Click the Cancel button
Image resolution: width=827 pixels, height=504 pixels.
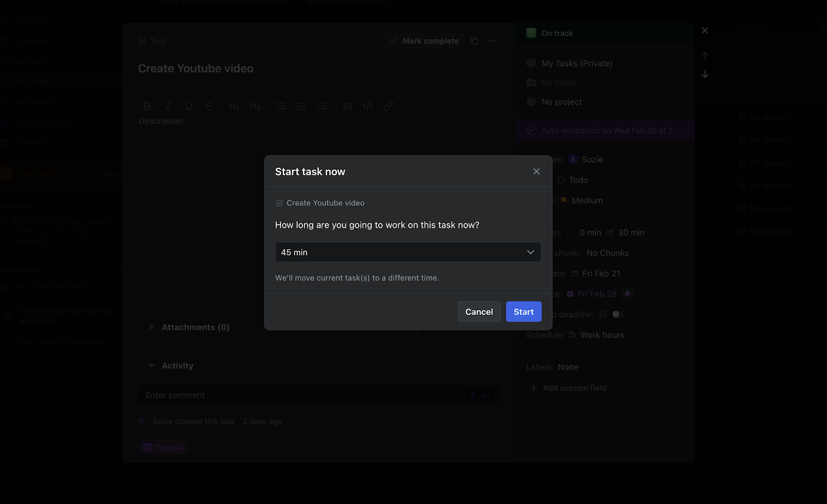click(479, 312)
